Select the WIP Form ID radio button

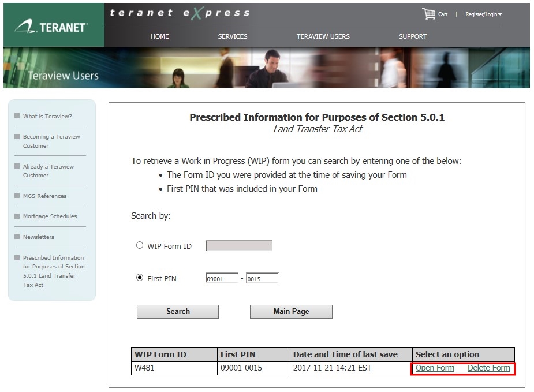[x=140, y=245]
